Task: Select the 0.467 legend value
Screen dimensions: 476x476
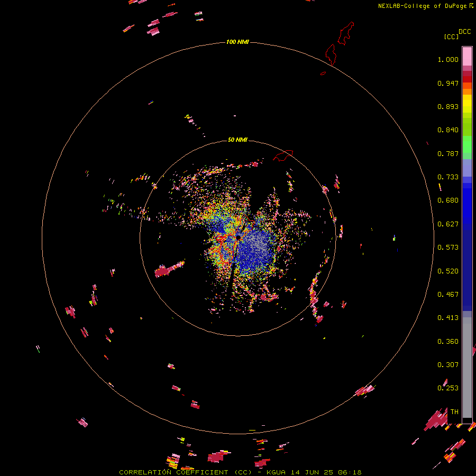Action: click(x=448, y=295)
